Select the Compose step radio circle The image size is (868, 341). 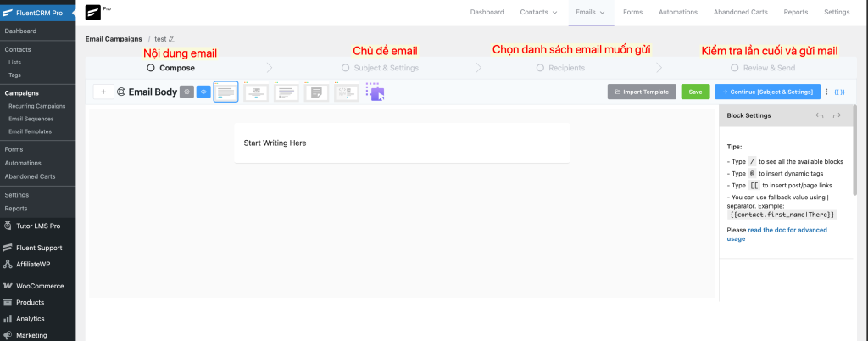pyautogui.click(x=151, y=68)
